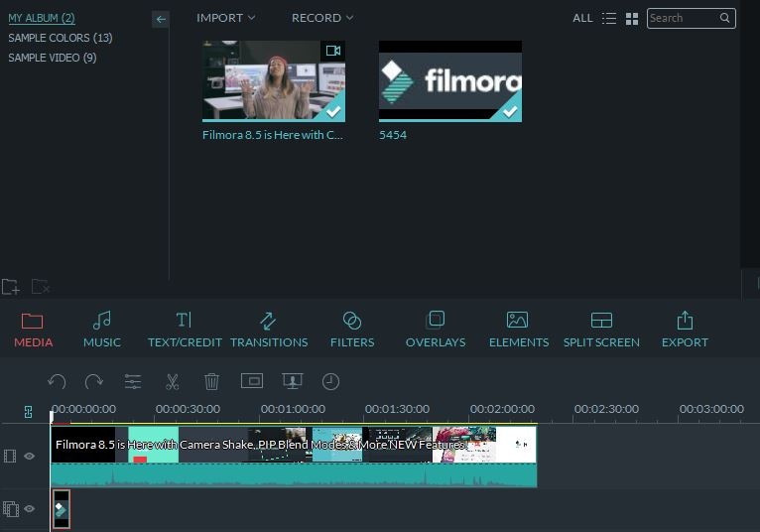Expand the RECORD dropdown
760x532 pixels.
tap(322, 18)
